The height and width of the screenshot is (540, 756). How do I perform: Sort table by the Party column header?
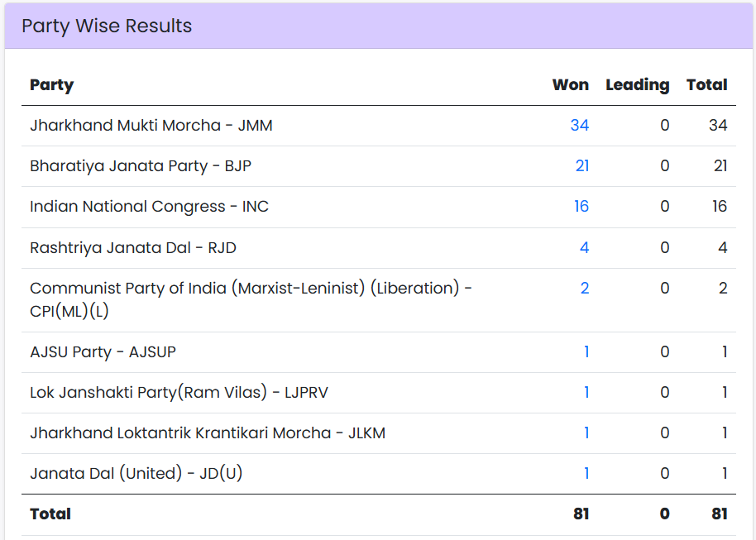click(x=51, y=84)
